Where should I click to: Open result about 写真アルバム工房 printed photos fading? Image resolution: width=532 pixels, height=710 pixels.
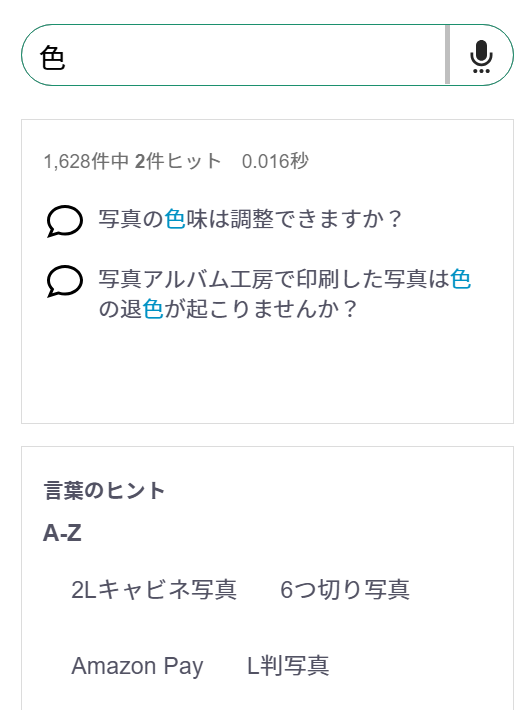(285, 294)
